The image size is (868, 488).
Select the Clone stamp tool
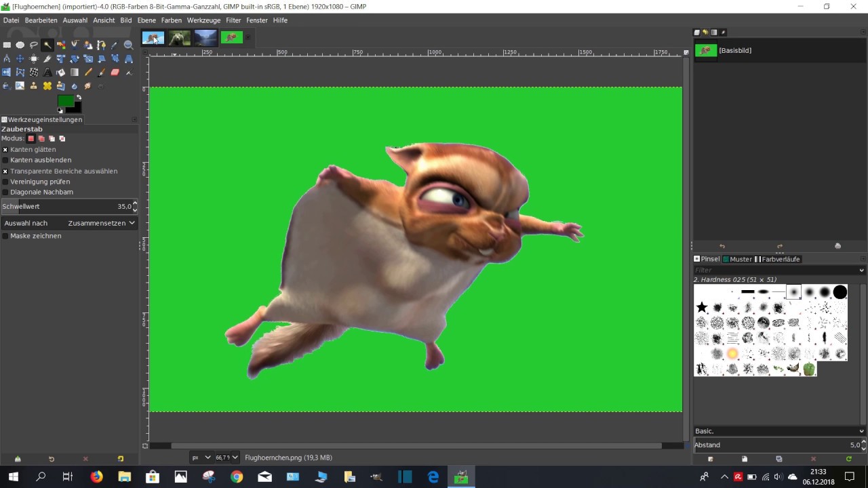click(34, 86)
